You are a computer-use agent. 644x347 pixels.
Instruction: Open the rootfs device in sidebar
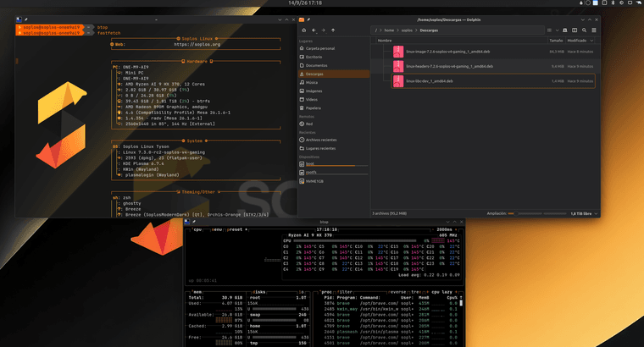[334, 173]
